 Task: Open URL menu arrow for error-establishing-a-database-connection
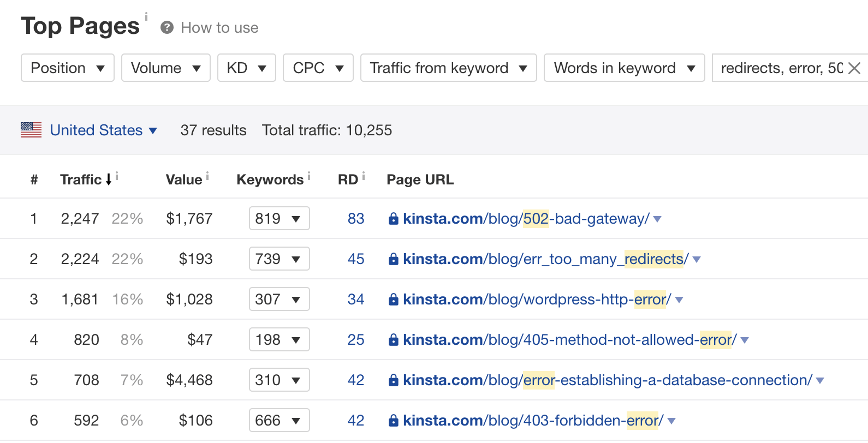pyautogui.click(x=820, y=381)
